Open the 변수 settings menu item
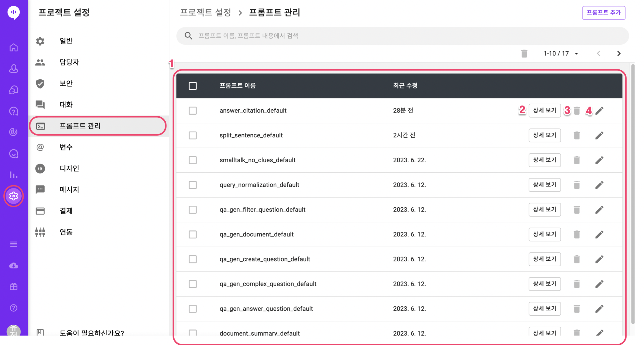 pyautogui.click(x=66, y=147)
